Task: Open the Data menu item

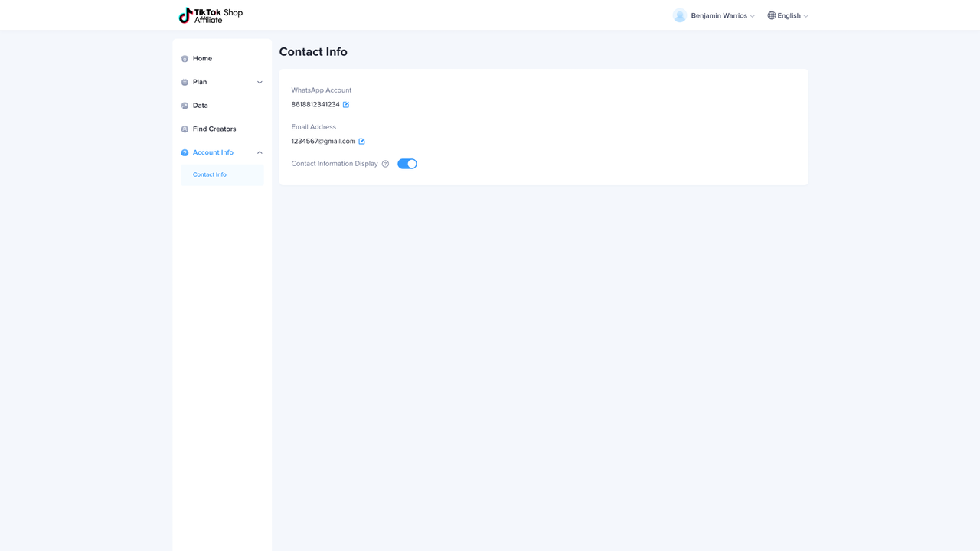Action: click(x=201, y=106)
